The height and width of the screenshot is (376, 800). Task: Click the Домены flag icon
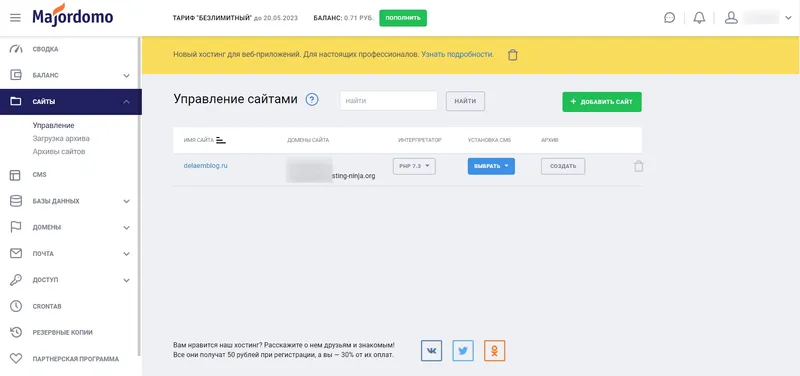16,227
